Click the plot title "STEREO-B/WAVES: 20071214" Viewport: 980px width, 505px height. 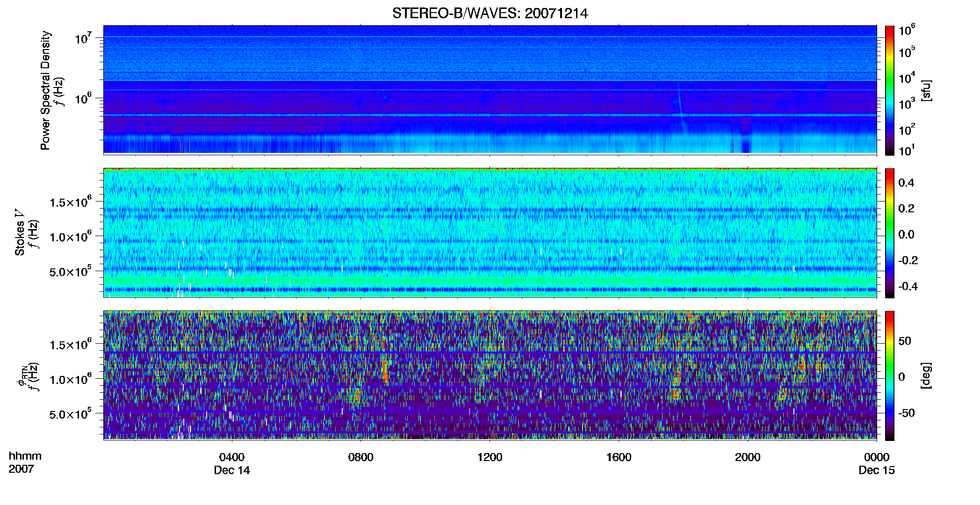click(x=490, y=13)
